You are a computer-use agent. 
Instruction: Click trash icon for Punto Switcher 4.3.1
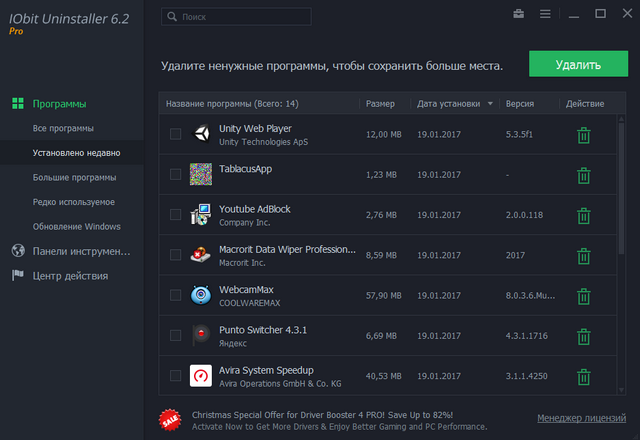(x=584, y=335)
